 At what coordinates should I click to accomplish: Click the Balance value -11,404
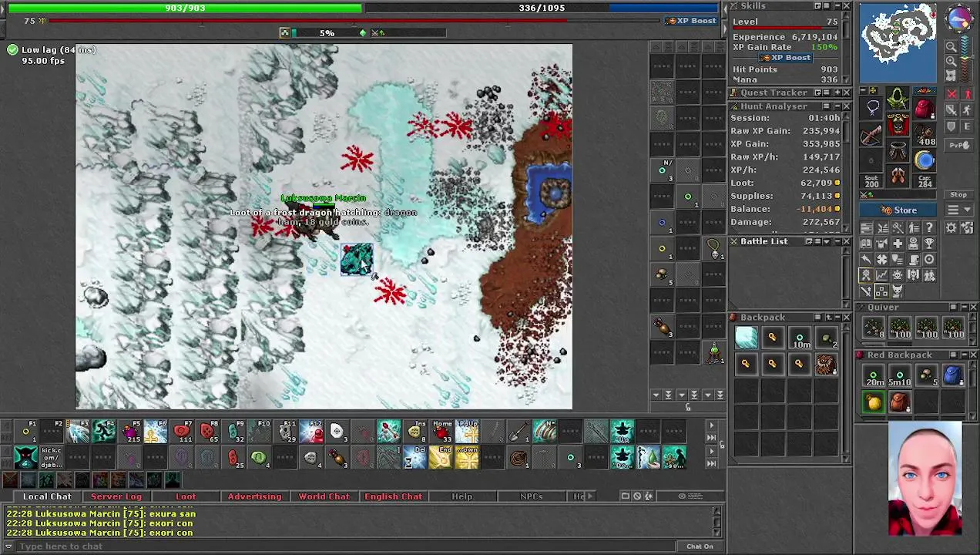pos(814,209)
